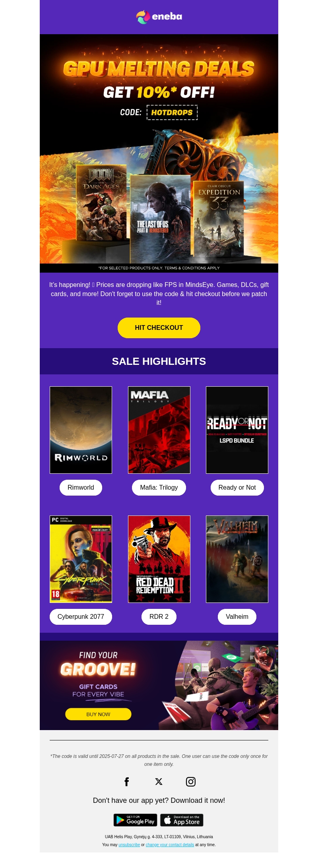Open the X social icon
Viewport: 318px width, 868px height.
tap(159, 782)
